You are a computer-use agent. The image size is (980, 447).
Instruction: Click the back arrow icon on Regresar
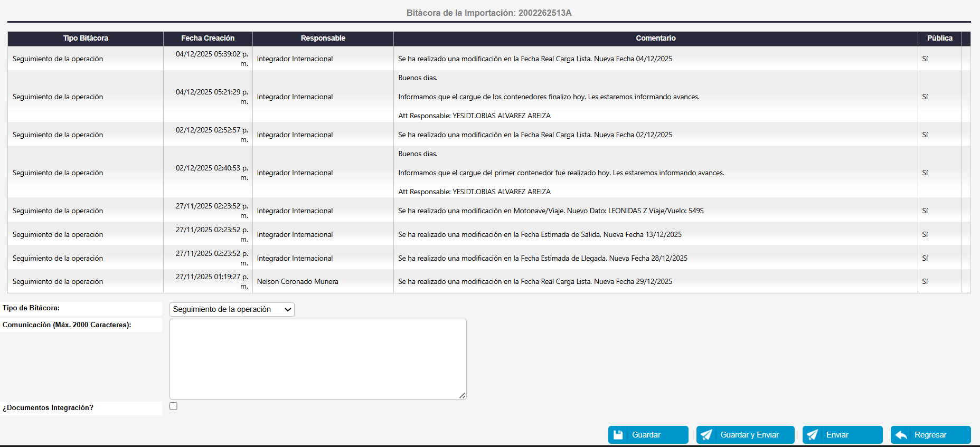pos(901,435)
